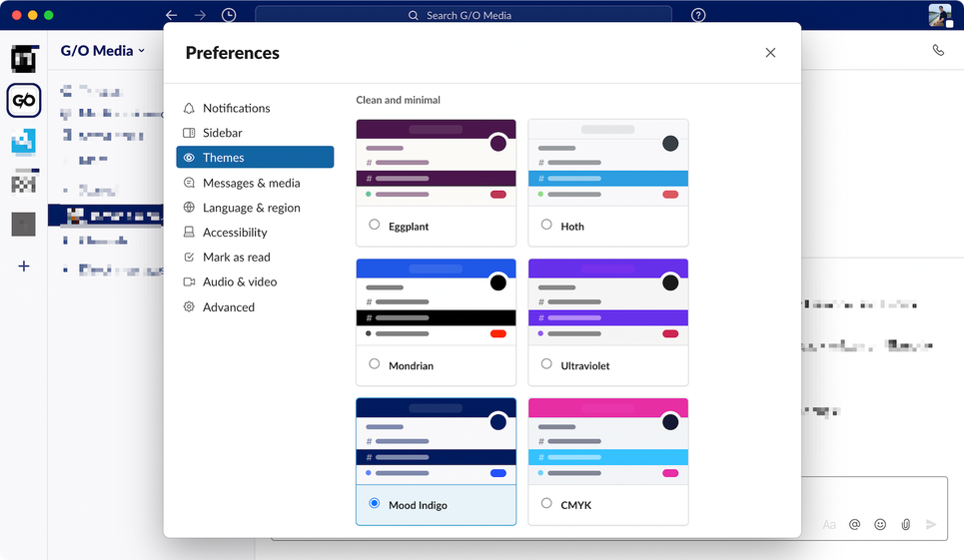The width and height of the screenshot is (964, 560).
Task: Close the Preferences dialog
Action: coord(770,53)
